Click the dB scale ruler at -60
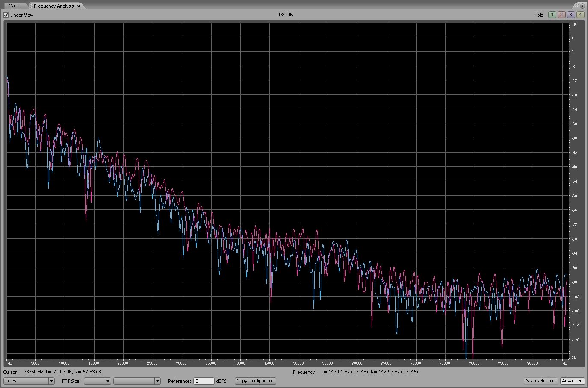The width and height of the screenshot is (588, 388). click(573, 196)
